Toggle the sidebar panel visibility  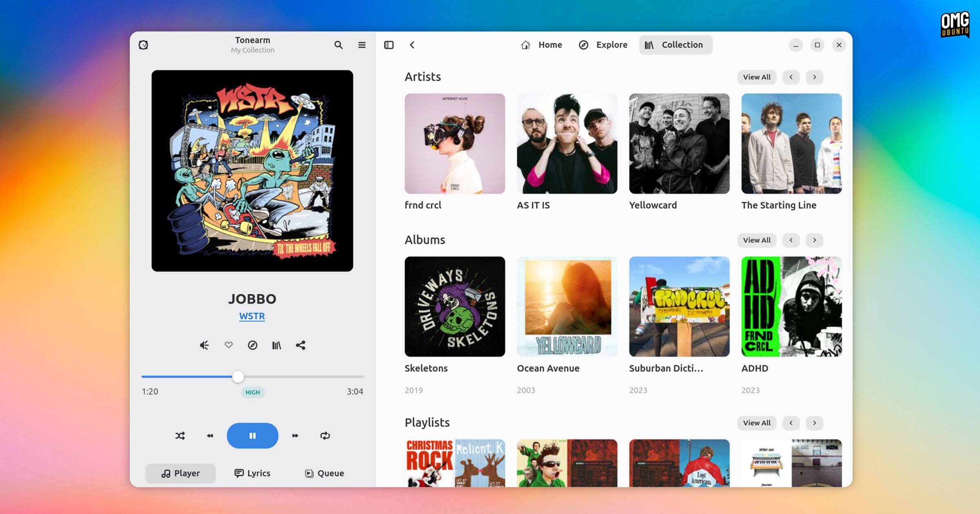tap(389, 45)
